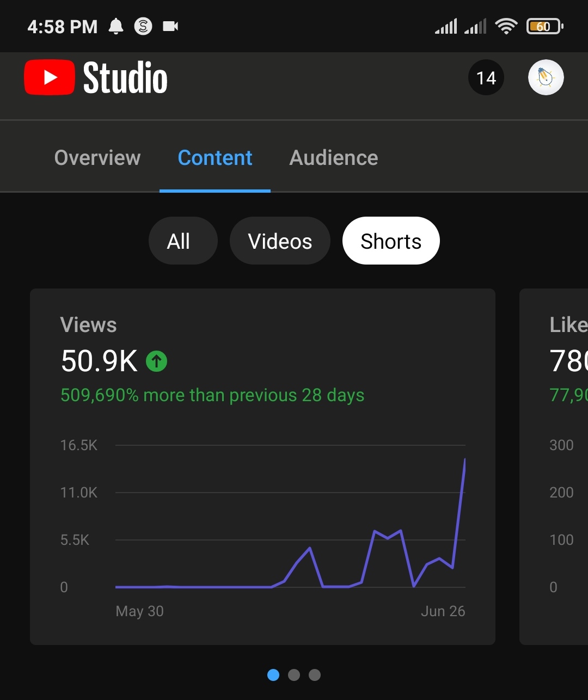Image resolution: width=588 pixels, height=700 pixels.
Task: Tap the bell icon in status bar
Action: pos(116,26)
